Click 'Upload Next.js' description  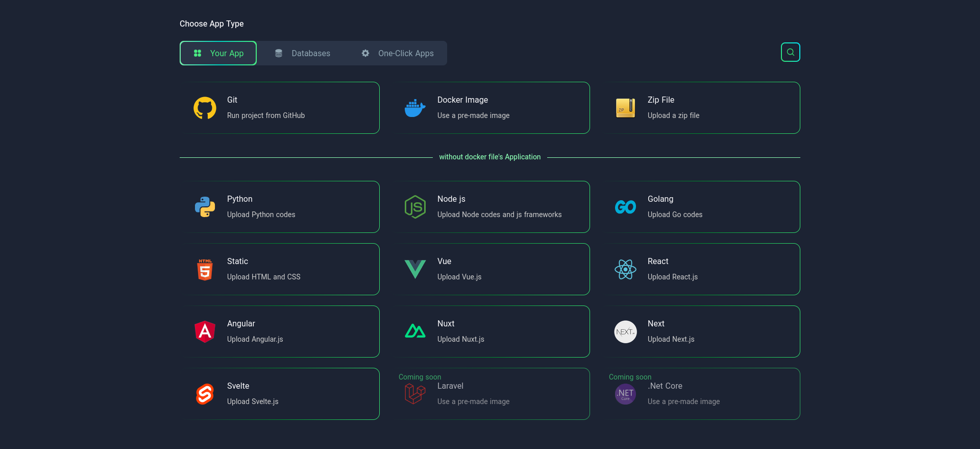pyautogui.click(x=671, y=339)
